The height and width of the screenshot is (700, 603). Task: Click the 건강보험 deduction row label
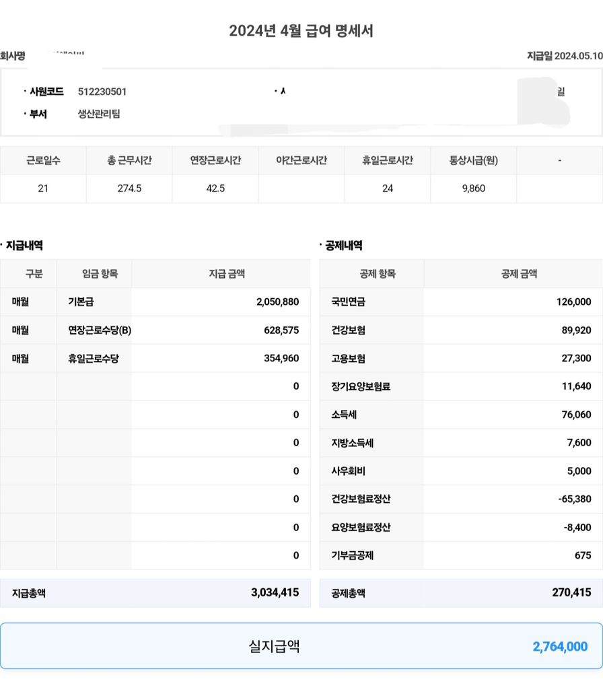pyautogui.click(x=348, y=330)
